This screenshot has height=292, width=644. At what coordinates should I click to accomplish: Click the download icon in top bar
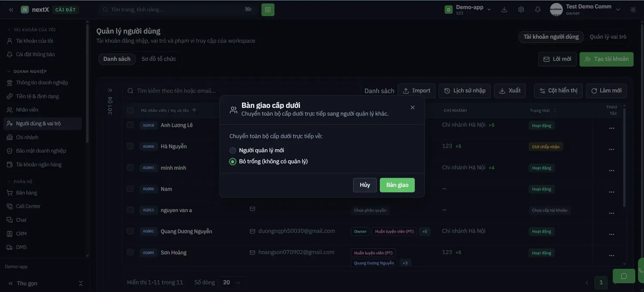click(x=504, y=9)
